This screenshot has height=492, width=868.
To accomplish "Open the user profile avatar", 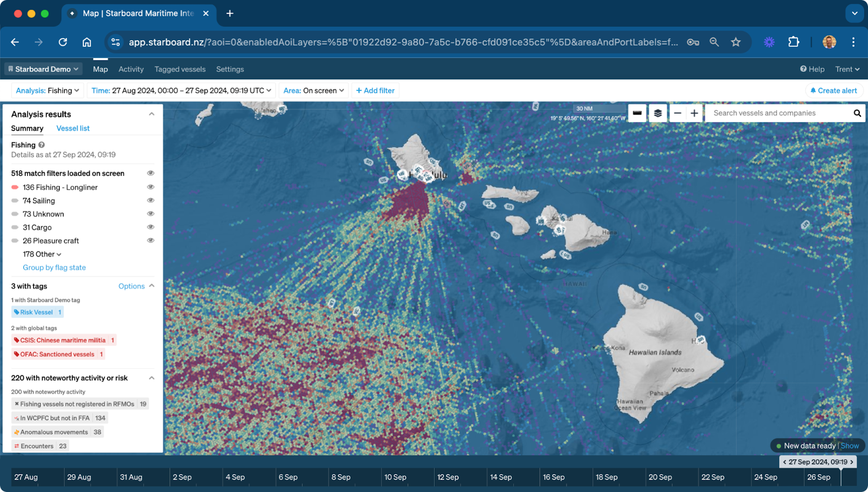I will pos(829,42).
